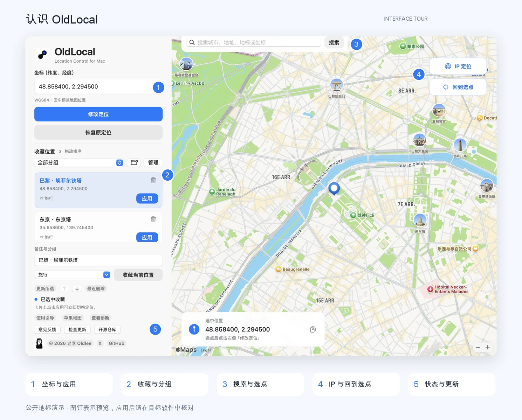Move the selected favorite up with the arrow

[64, 288]
